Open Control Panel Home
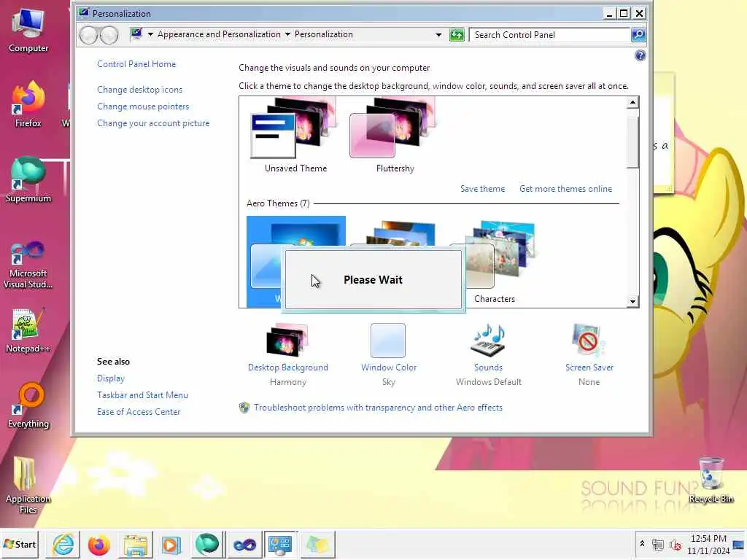The height and width of the screenshot is (560, 747). point(136,64)
